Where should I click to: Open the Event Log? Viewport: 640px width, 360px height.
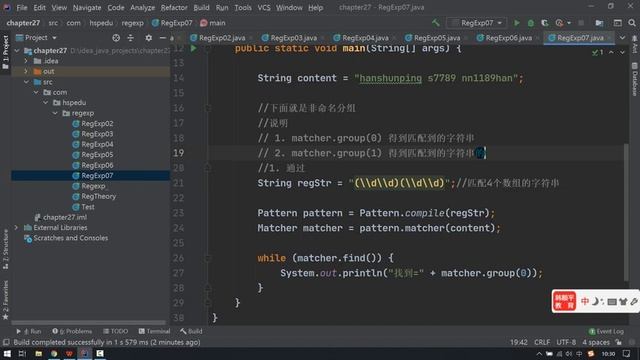click(606, 331)
